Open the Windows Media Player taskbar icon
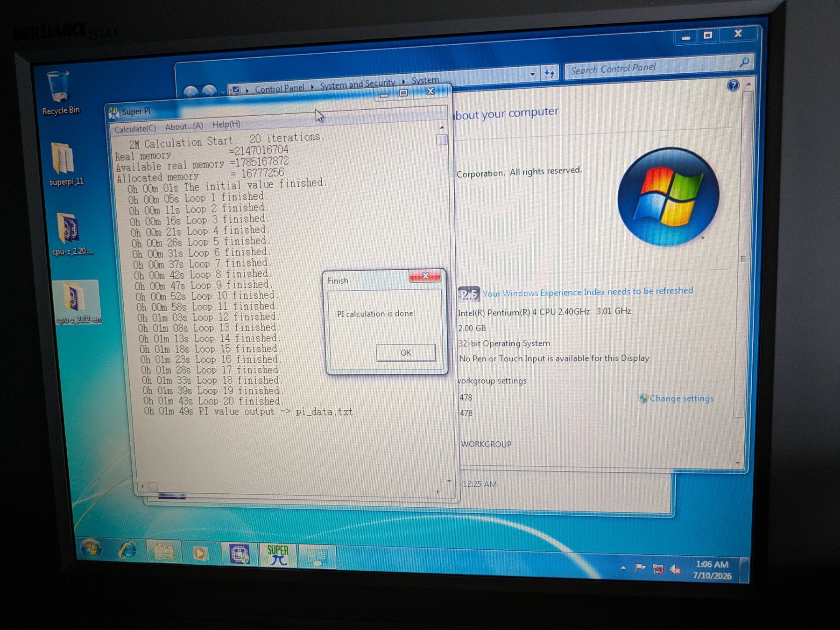Image resolution: width=840 pixels, height=630 pixels. [199, 553]
